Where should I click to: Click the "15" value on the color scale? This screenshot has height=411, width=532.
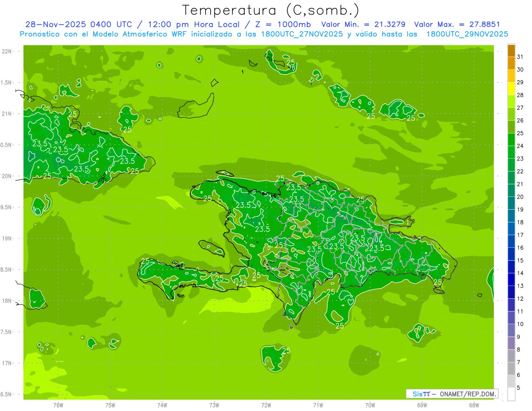coord(520,261)
